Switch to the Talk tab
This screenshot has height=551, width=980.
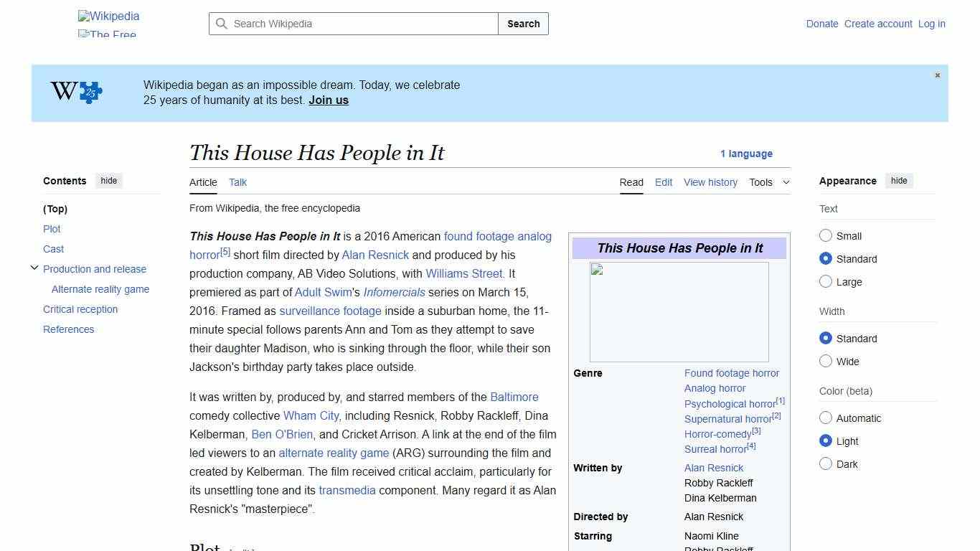click(x=237, y=182)
